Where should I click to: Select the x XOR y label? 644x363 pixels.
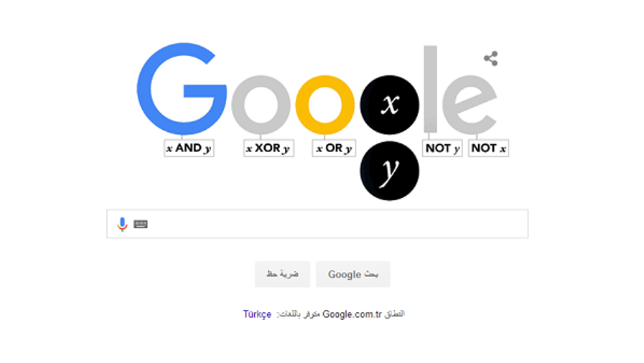[269, 148]
